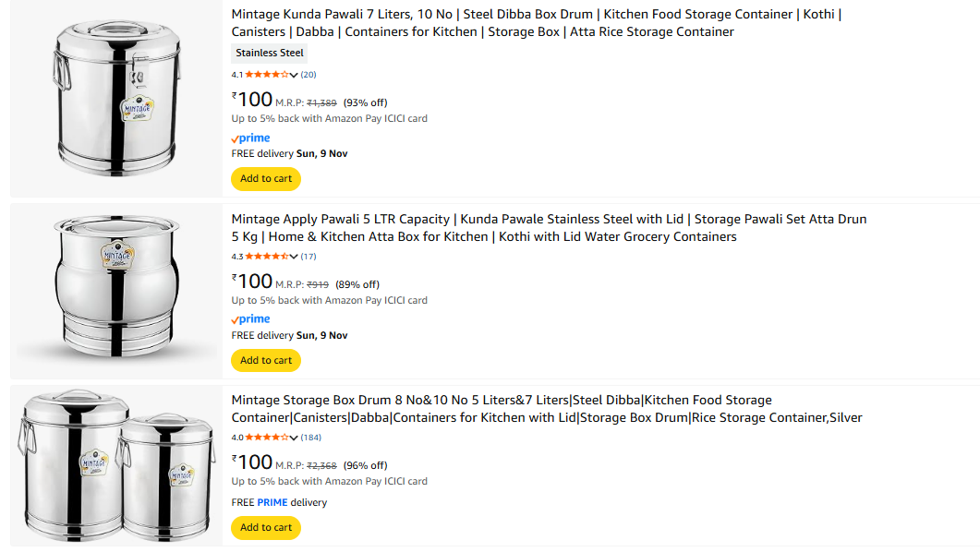Click the two-drum set product image
Image resolution: width=980 pixels, height=552 pixels.
(116, 464)
